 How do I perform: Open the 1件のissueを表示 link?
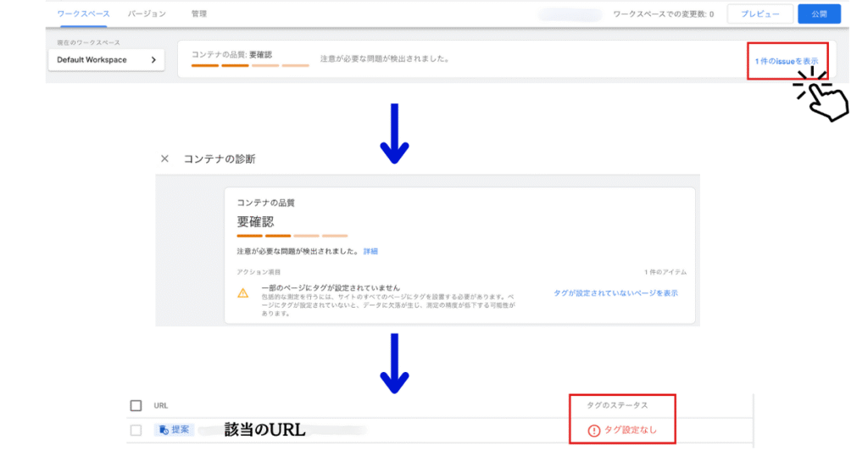(787, 61)
